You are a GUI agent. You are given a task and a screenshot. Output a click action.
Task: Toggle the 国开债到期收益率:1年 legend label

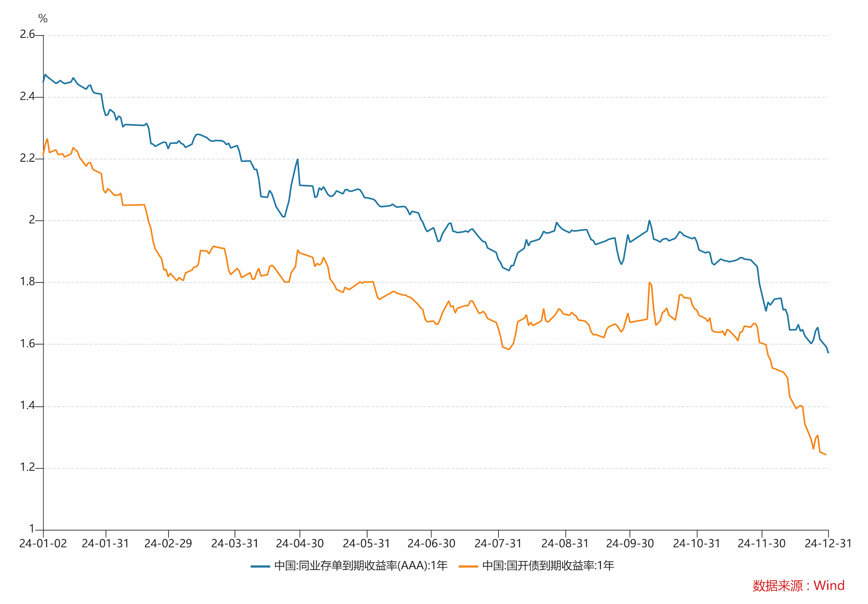[548, 566]
